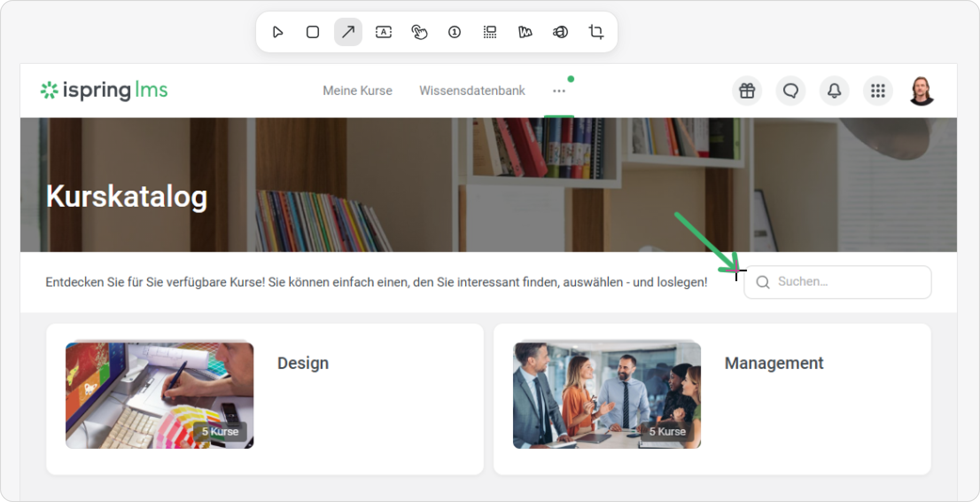This screenshot has width=980, height=502.
Task: Select the translate text tool
Action: pyautogui.click(x=560, y=32)
